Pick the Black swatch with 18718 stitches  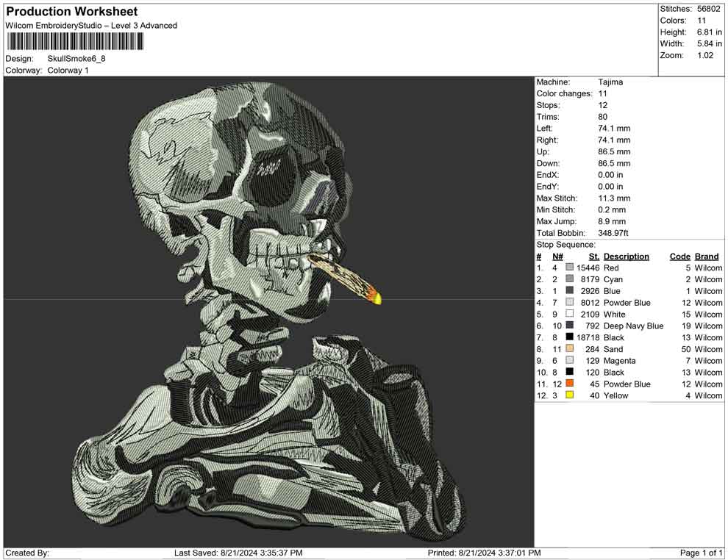(x=569, y=337)
